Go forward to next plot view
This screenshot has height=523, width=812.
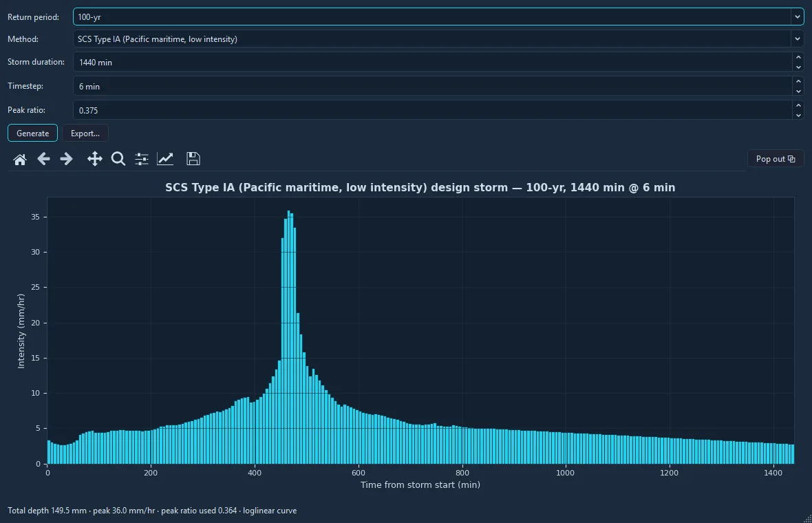[66, 159]
